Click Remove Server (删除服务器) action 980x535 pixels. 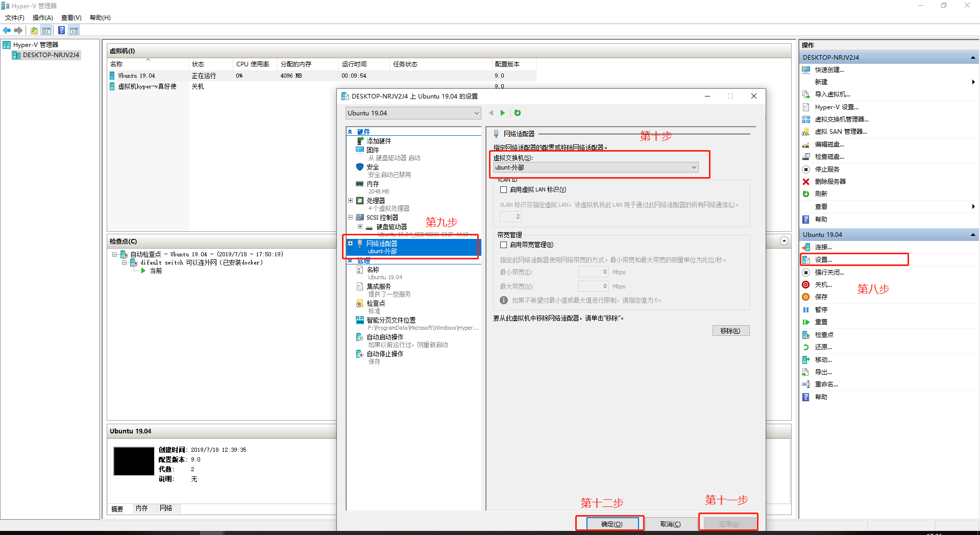click(830, 182)
